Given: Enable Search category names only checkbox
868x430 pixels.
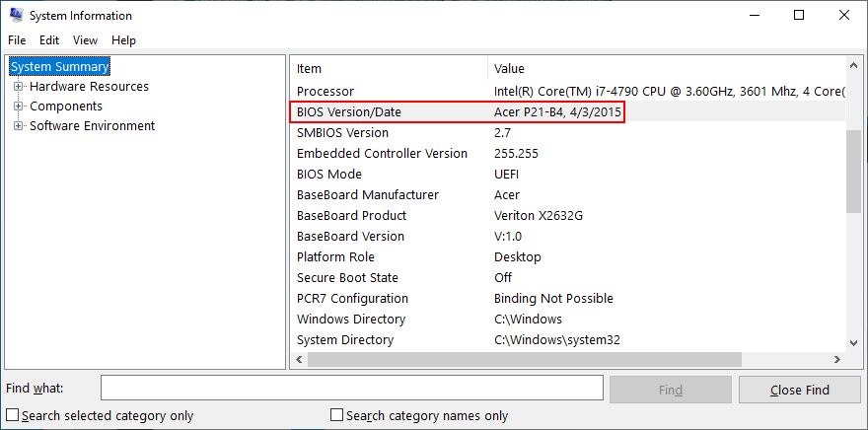Looking at the screenshot, I should 337,415.
